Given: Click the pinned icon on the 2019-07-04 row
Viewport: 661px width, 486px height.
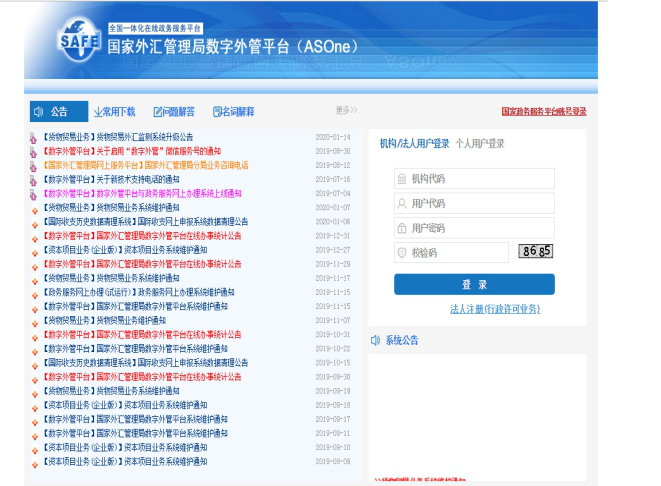Looking at the screenshot, I should click(x=33, y=195).
